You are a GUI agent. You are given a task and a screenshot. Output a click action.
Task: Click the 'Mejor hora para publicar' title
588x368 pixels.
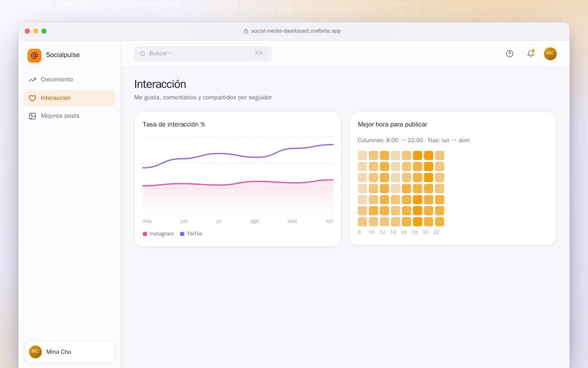click(392, 125)
